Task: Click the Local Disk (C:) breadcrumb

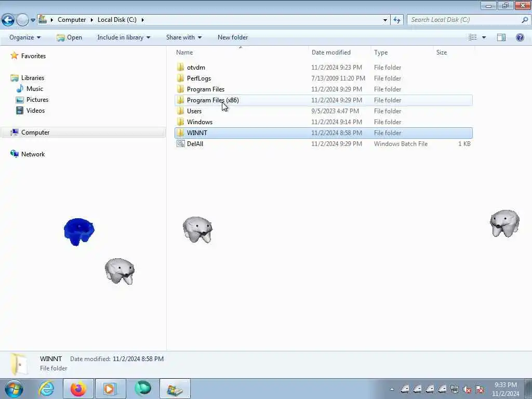Action: [117, 20]
